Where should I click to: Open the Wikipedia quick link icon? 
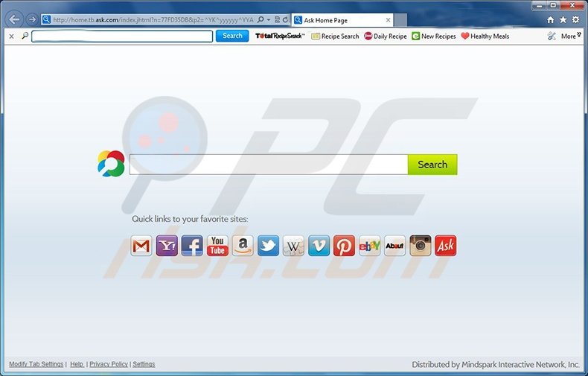click(293, 246)
